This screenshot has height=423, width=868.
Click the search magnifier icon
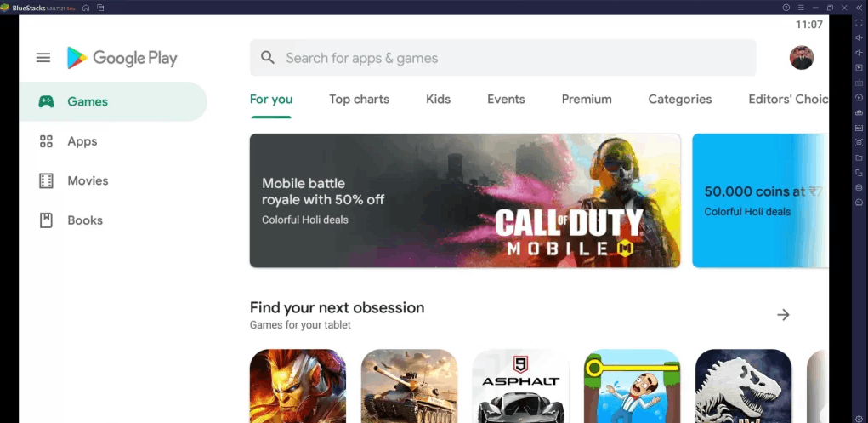[x=268, y=58]
